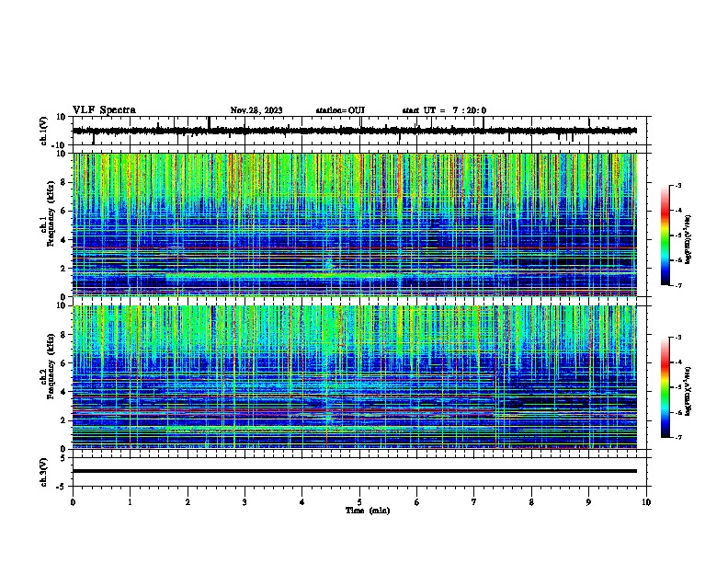The width and height of the screenshot is (728, 563).
Task: Click time axis tick label "5"
Action: tap(359, 502)
